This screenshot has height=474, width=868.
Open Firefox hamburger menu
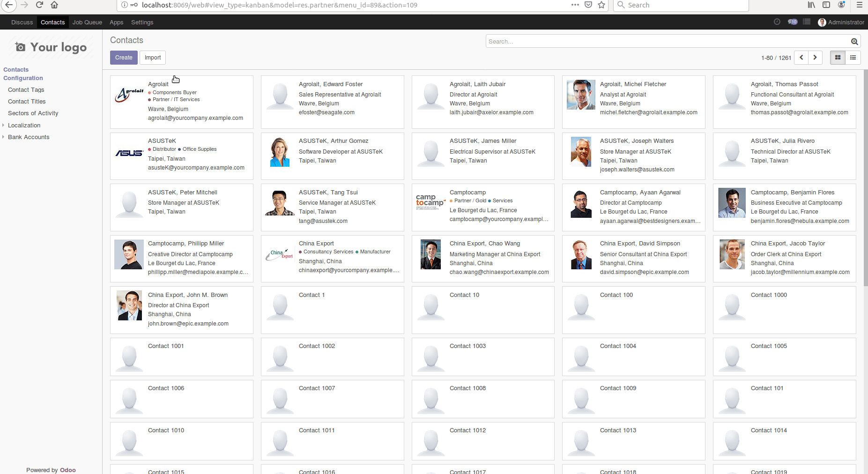[x=859, y=5]
